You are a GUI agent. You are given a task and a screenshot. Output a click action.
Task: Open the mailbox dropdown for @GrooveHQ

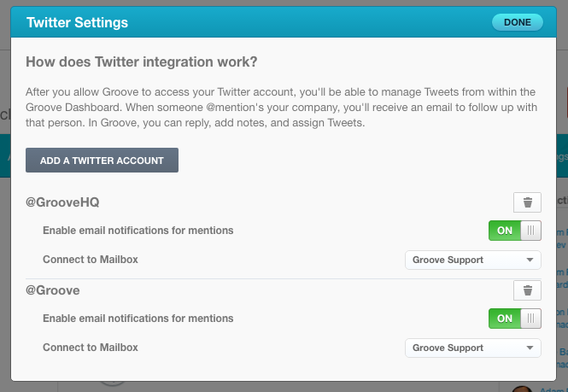[x=472, y=260]
